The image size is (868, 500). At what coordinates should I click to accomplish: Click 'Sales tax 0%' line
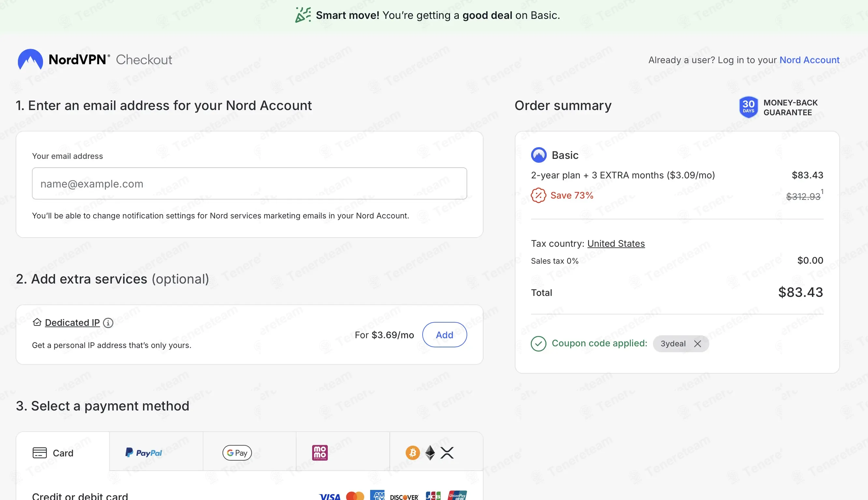point(555,261)
